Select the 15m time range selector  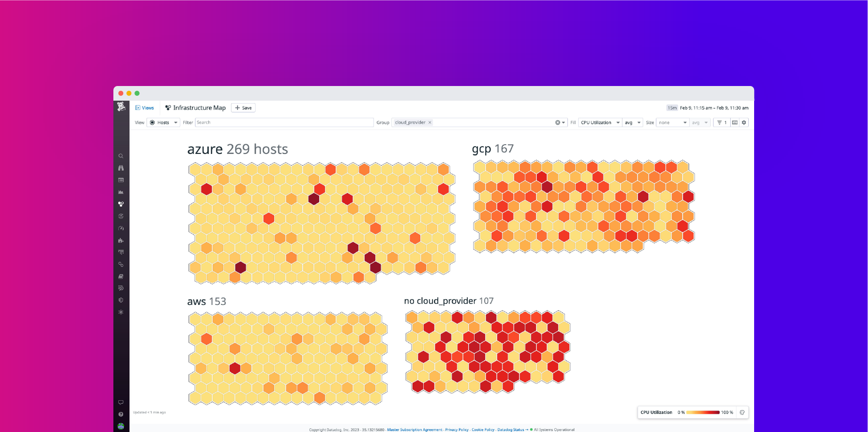[x=673, y=108]
